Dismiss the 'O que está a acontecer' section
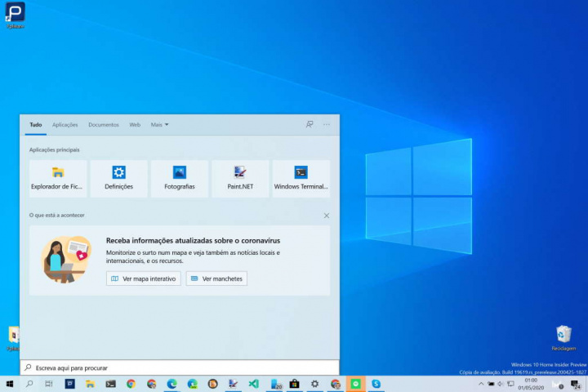This screenshot has height=392, width=588. 327,216
